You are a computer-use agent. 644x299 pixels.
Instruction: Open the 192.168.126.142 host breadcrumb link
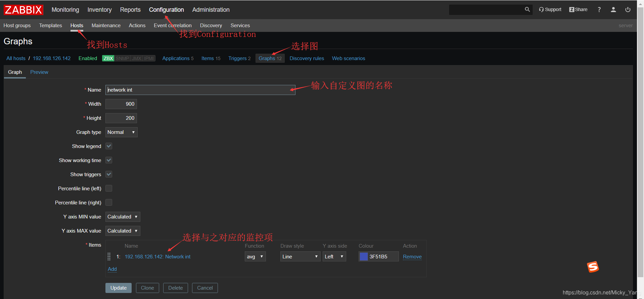(52, 58)
